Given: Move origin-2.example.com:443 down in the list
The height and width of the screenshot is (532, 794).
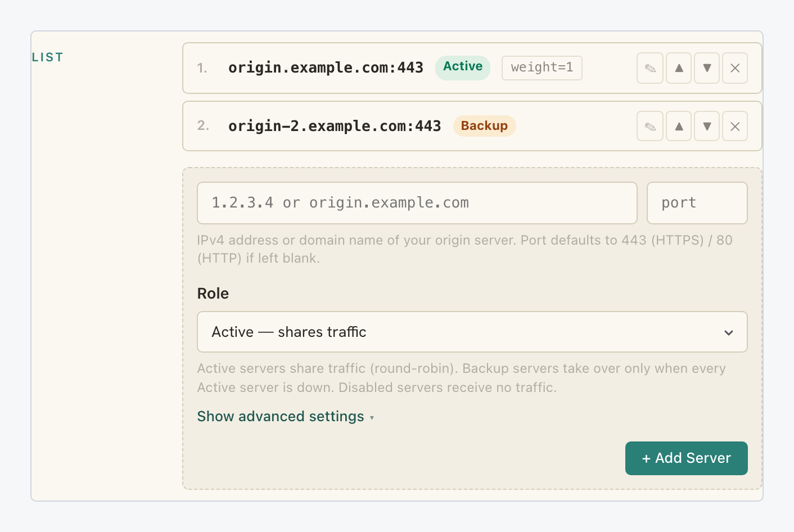Looking at the screenshot, I should pos(707,127).
